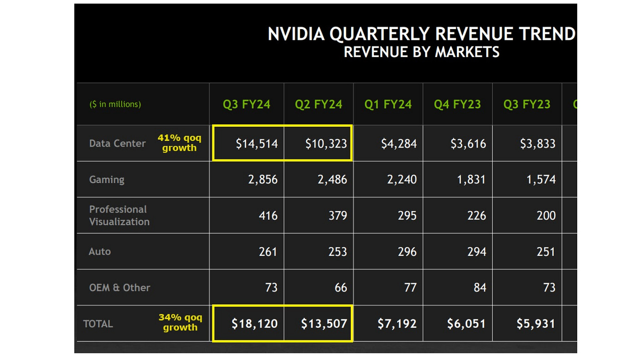Click the 296 Auto value

pyautogui.click(x=407, y=252)
